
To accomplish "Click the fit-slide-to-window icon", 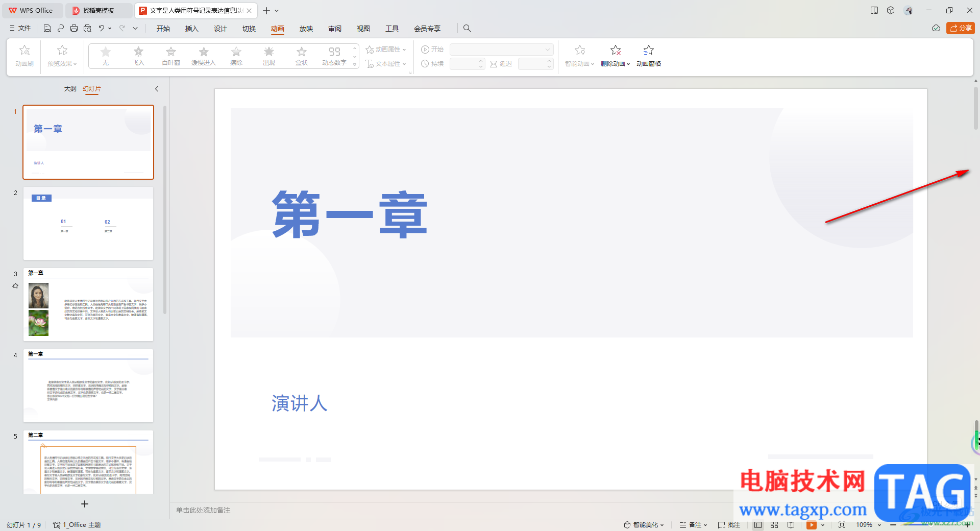I will coord(842,525).
